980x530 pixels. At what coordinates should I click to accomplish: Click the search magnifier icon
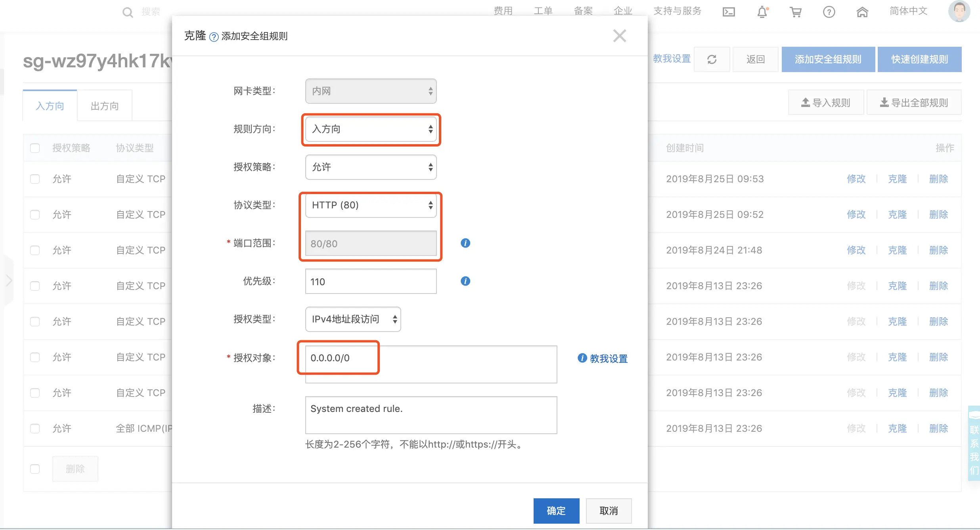[127, 12]
